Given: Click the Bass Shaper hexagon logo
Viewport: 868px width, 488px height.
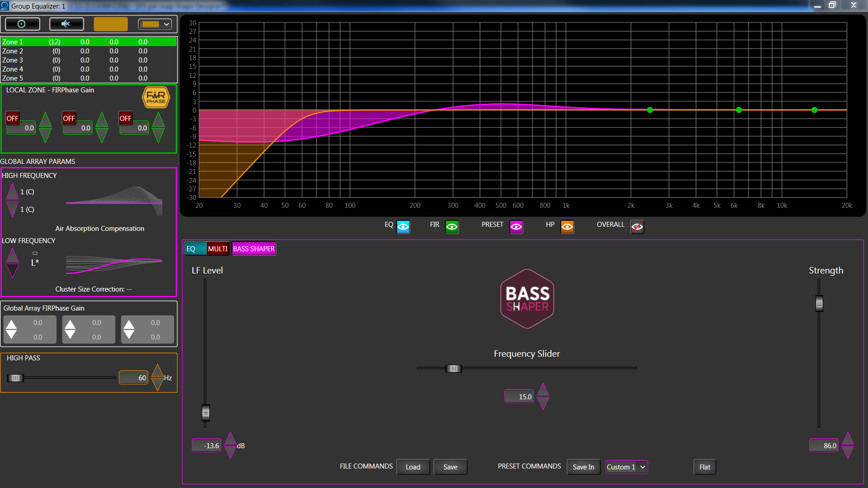Looking at the screenshot, I should tap(527, 299).
